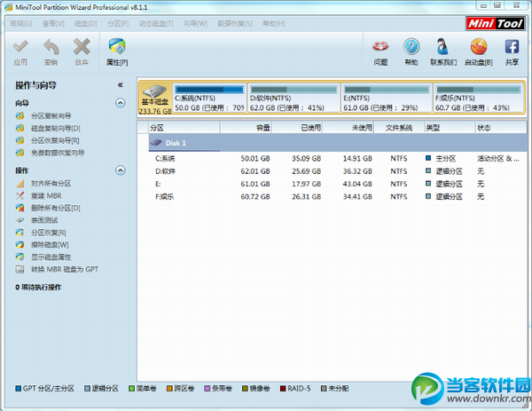
Task: Select Delete All Partitions (删除所有分区[D])
Action: (x=56, y=209)
